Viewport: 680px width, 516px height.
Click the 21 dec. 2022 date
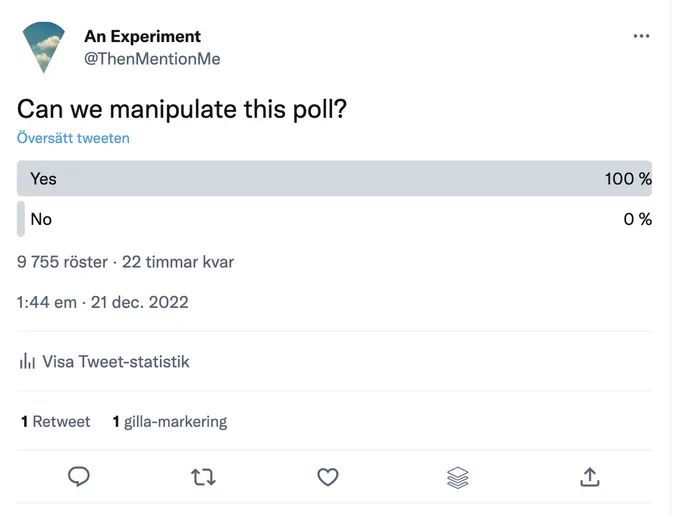click(140, 302)
